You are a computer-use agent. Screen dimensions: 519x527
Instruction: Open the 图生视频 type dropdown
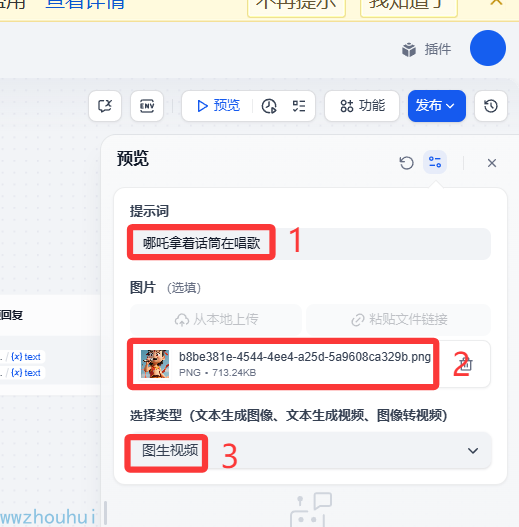[309, 450]
